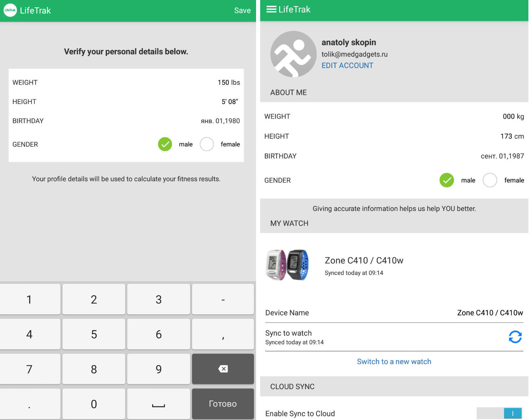Tap the LifeTrak logo icon in left screen
Screen dimensions: 529x420
(10, 10)
